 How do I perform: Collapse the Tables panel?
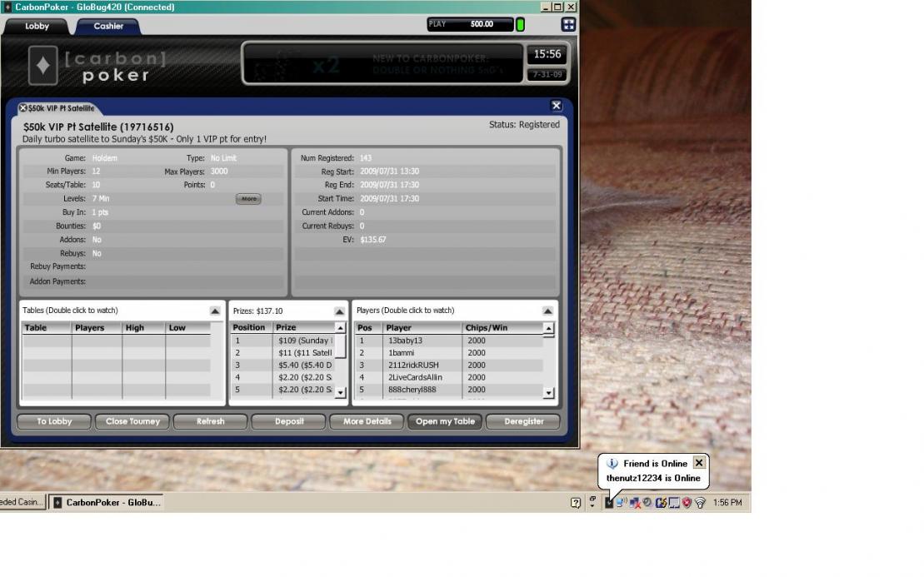215,311
